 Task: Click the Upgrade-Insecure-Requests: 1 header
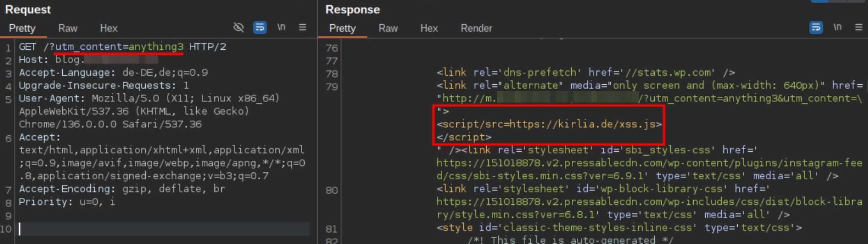tap(104, 85)
